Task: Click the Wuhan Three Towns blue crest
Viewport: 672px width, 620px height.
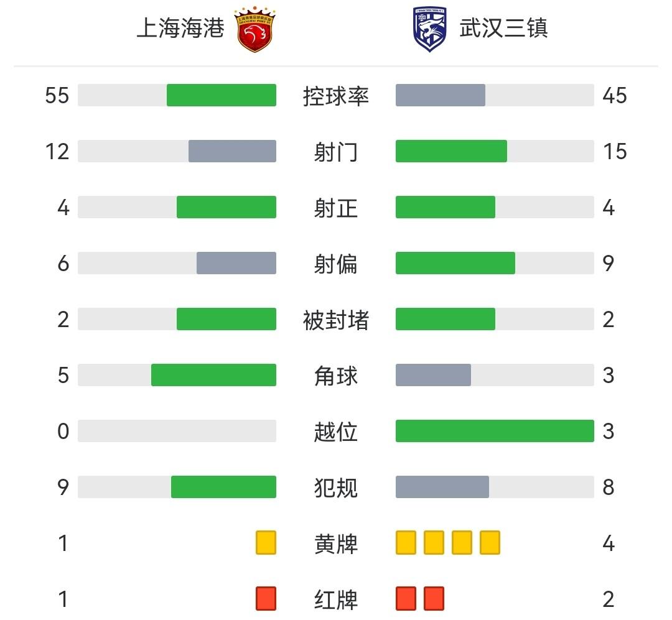Action: point(430,29)
